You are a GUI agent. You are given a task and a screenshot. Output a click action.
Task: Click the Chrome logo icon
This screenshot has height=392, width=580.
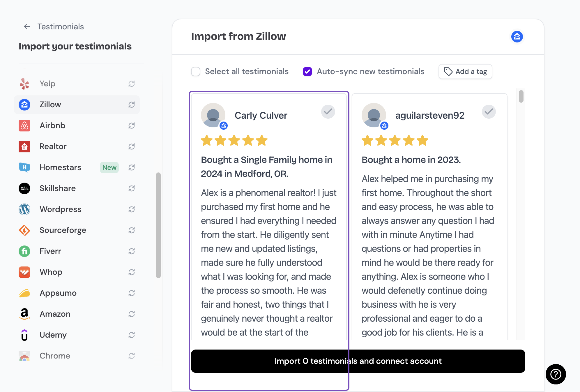point(24,356)
